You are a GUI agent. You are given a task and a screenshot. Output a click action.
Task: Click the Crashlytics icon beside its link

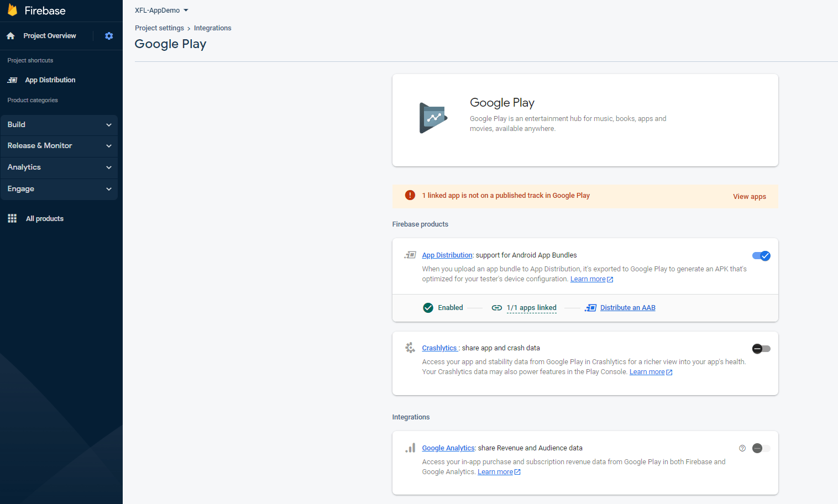[410, 348]
